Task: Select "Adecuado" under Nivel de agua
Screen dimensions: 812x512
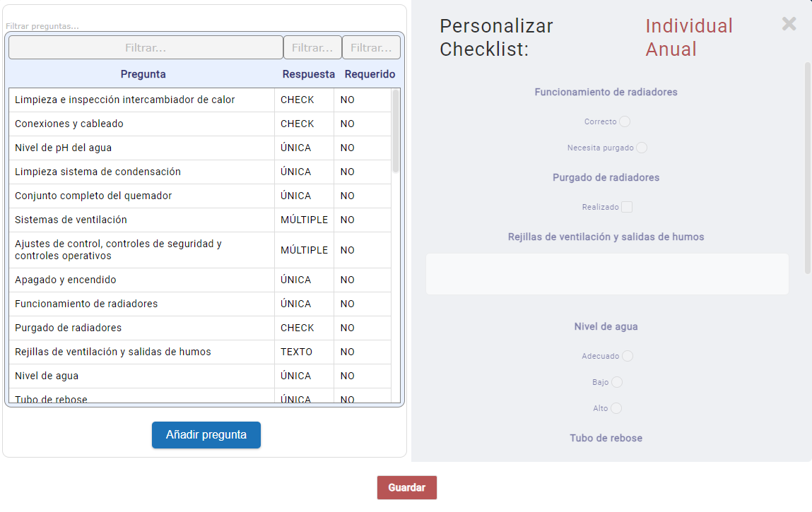Action: pos(628,356)
